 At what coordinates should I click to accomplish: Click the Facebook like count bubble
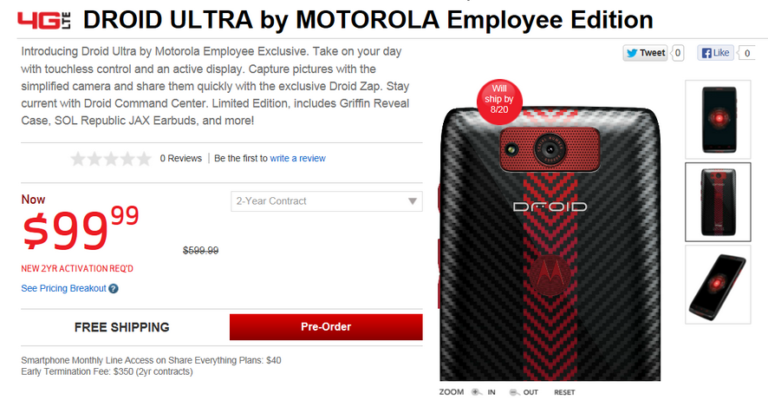747,53
